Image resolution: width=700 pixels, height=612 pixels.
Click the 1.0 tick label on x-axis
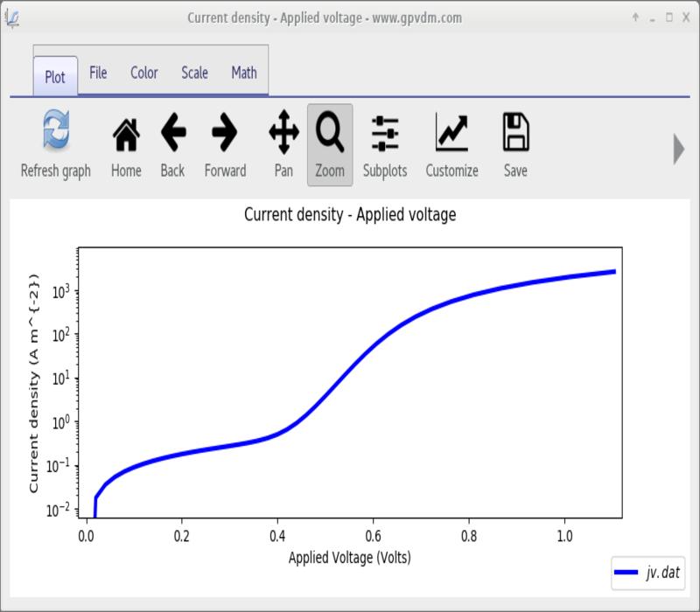point(564,536)
